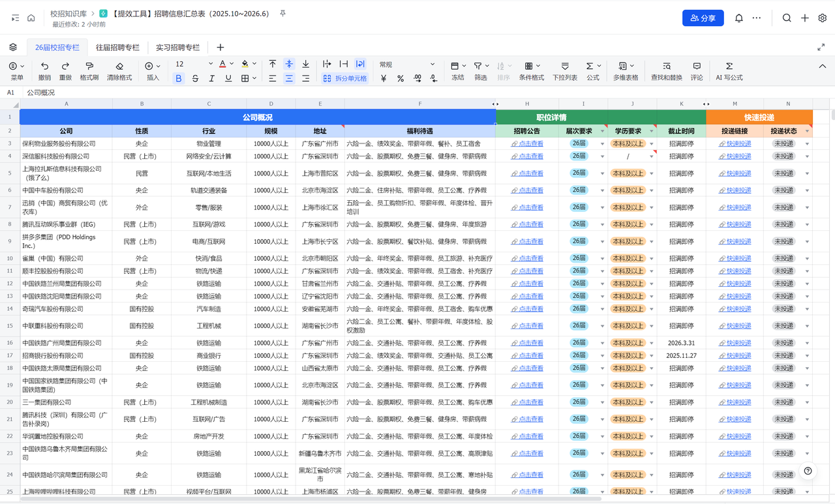Click the undo (撤销) icon
This screenshot has width=835, height=504.
(44, 67)
